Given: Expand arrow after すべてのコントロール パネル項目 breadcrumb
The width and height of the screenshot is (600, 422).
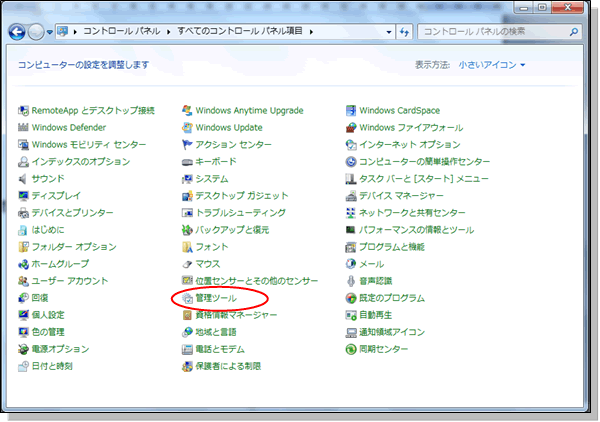Looking at the screenshot, I should tap(311, 32).
